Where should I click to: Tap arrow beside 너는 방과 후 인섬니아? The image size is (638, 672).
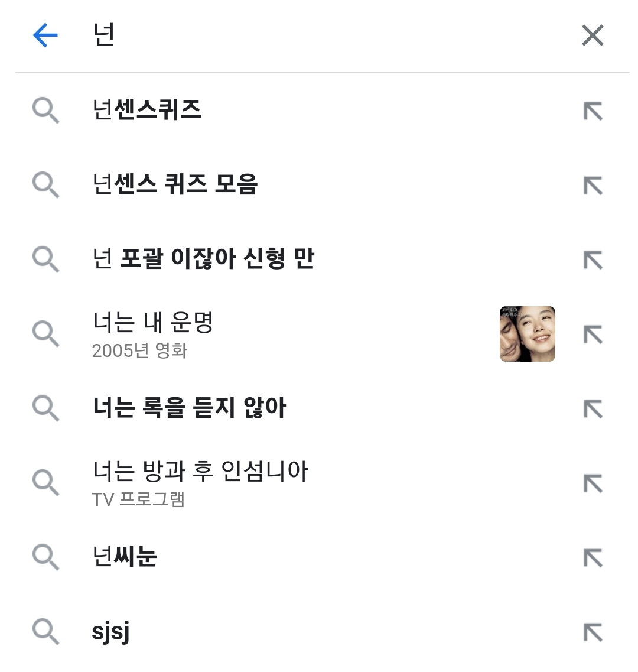593,483
